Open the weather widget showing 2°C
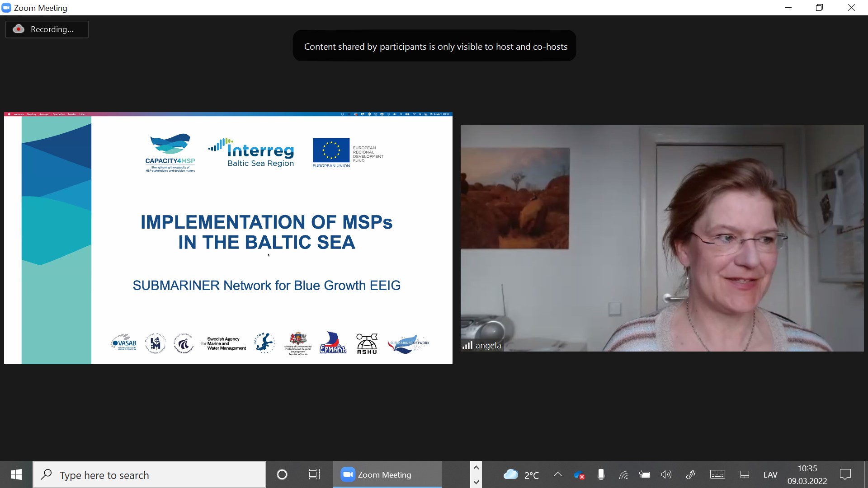 coord(521,475)
